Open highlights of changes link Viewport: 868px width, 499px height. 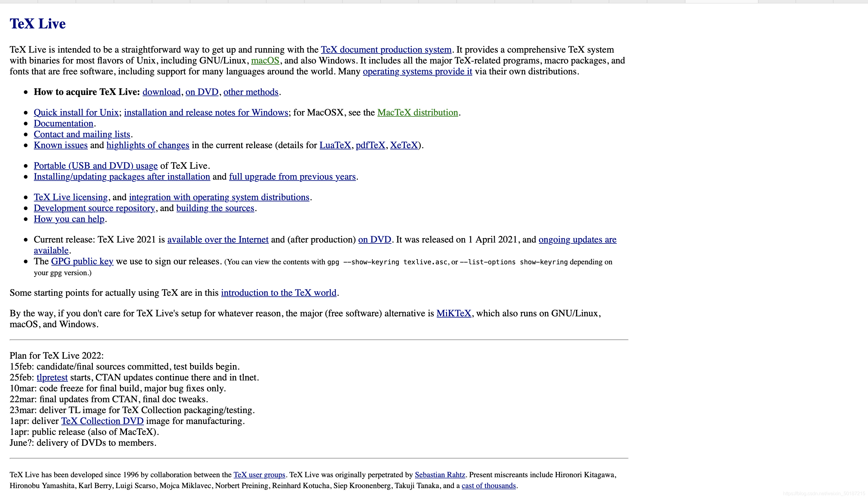coord(147,145)
